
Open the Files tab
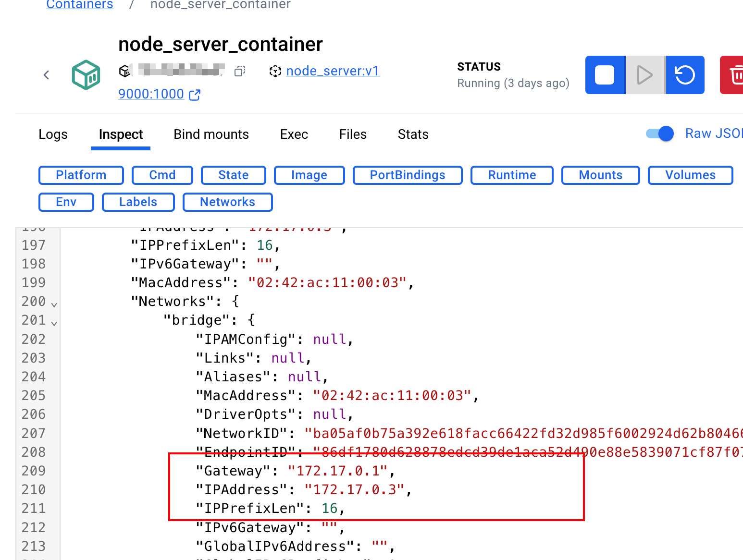[353, 134]
